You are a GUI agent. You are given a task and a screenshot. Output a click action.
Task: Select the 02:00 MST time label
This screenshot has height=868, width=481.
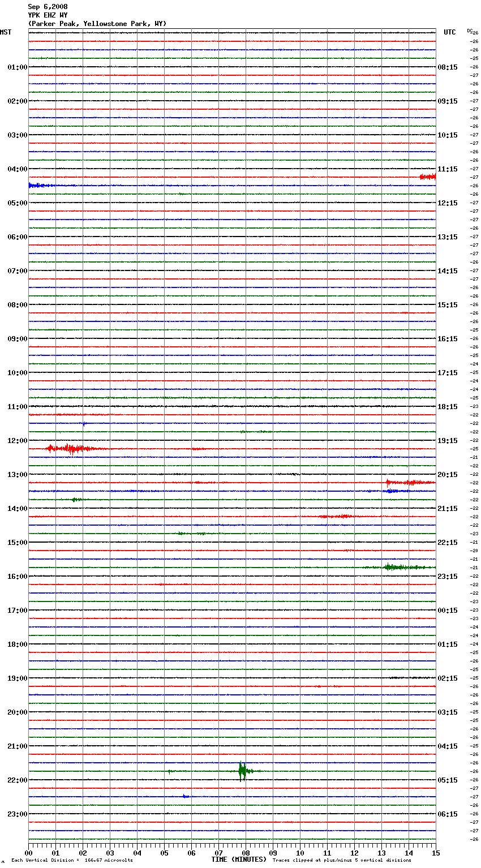point(18,101)
